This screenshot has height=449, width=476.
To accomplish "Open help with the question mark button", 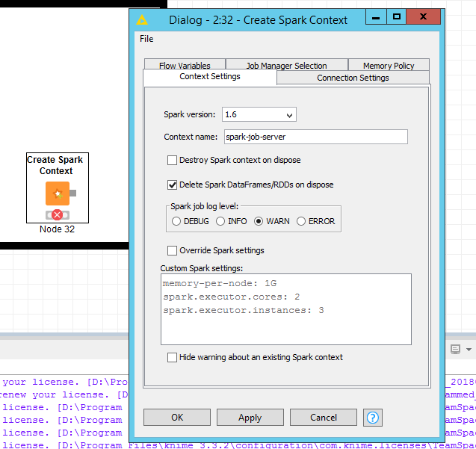I will (x=372, y=418).
